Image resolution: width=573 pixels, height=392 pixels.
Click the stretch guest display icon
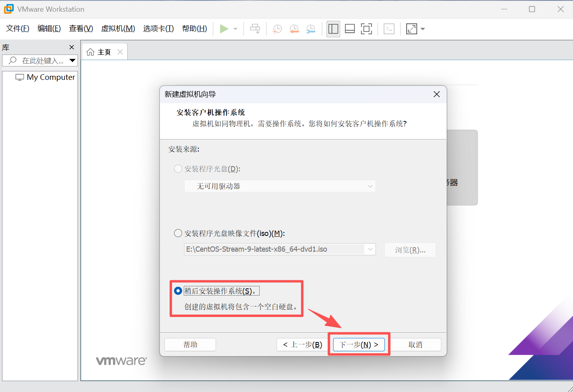(x=411, y=29)
